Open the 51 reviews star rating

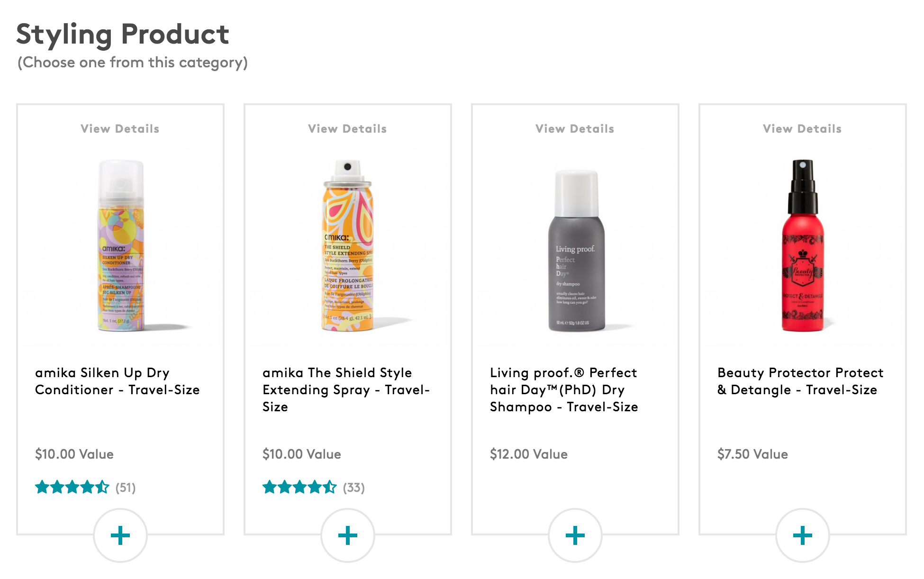point(85,487)
